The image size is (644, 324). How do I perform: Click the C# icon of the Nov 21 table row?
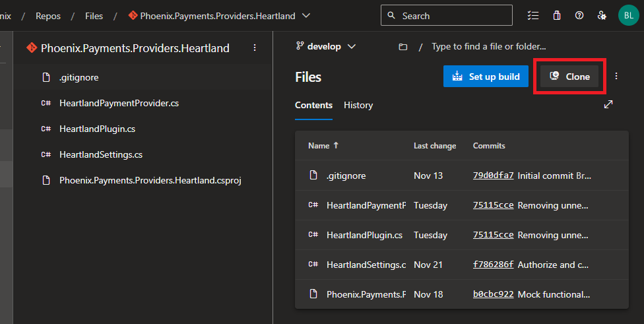313,265
